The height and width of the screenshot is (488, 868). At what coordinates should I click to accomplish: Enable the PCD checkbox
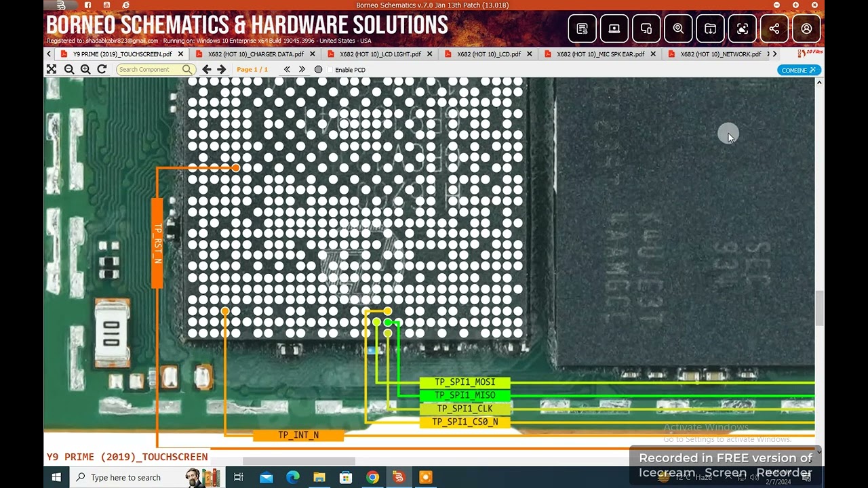tap(330, 70)
